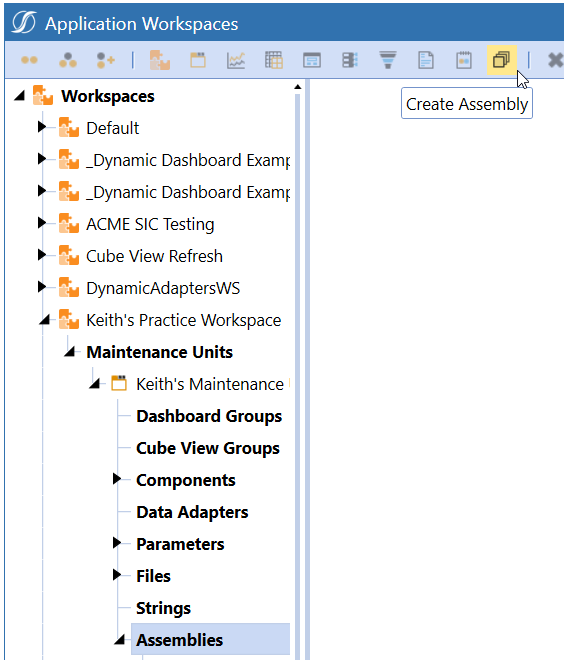Collapse Keith's Practice Workspace node
This screenshot has width=564, height=660.
click(45, 320)
